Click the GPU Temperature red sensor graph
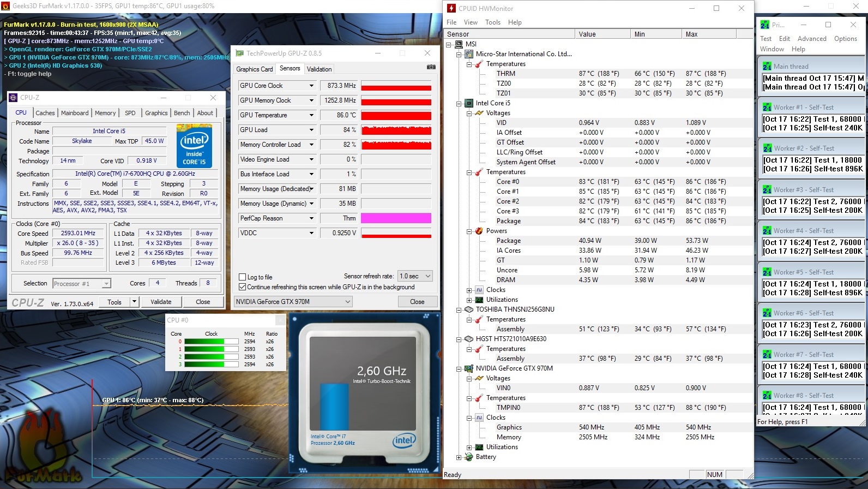868x489 pixels. (396, 115)
